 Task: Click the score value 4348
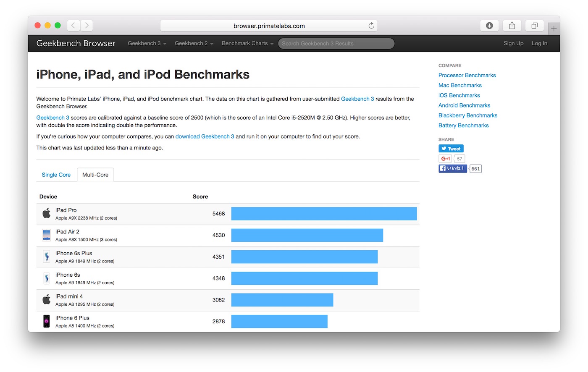coord(218,278)
